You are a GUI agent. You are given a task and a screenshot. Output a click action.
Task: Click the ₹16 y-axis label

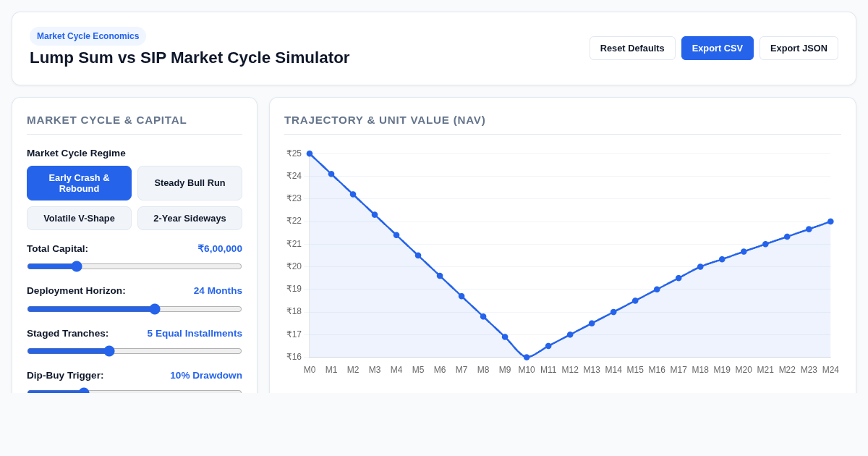294,357
